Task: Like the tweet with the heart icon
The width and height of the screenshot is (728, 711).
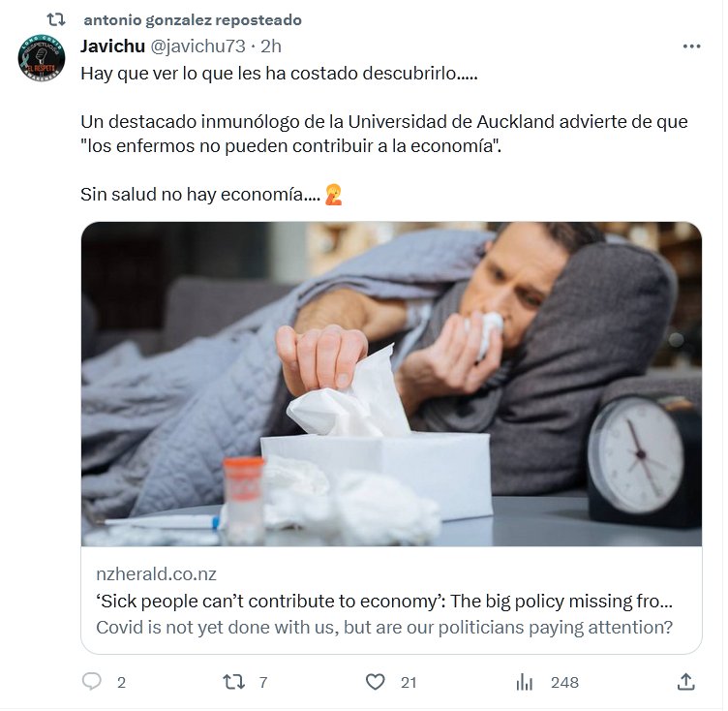Action: 376,682
